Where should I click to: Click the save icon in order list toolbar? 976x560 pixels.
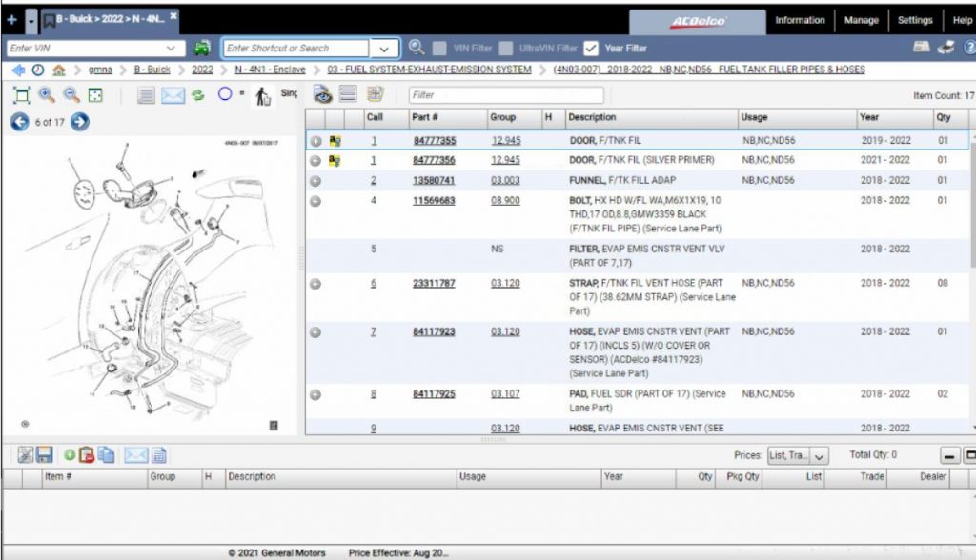44,455
